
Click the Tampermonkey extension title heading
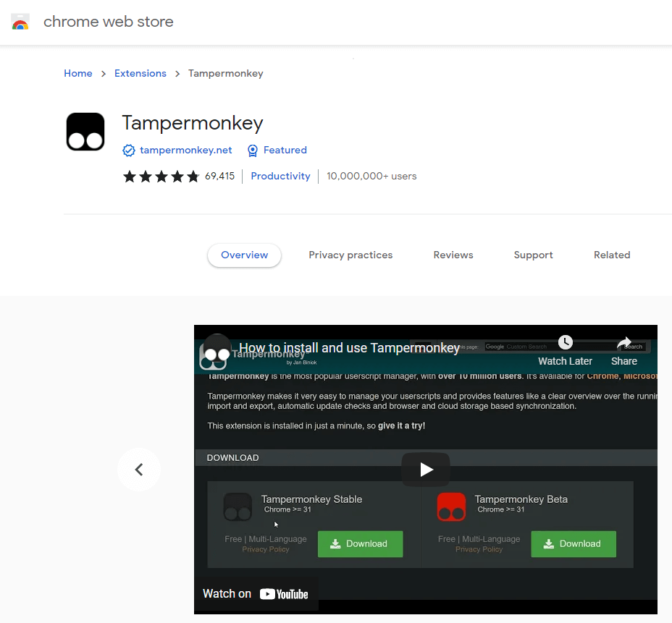coord(193,123)
